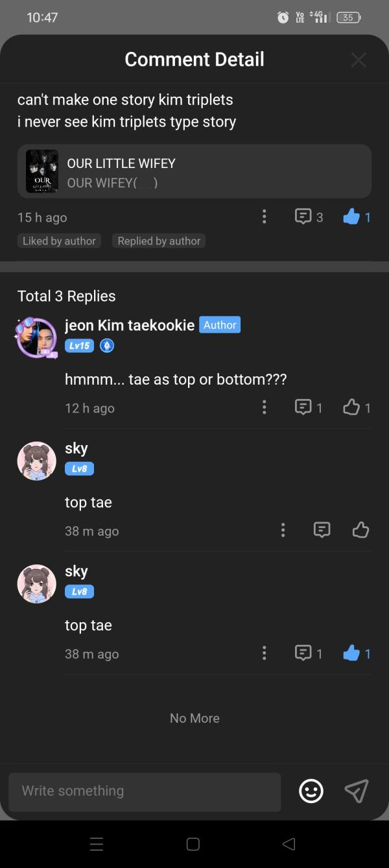Open more options for the main comment
The image size is (389, 868).
tap(264, 217)
